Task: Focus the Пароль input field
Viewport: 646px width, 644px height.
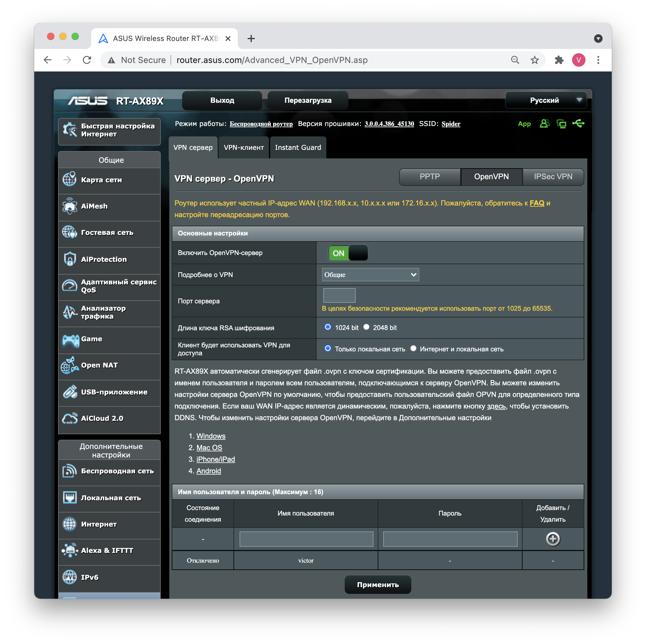Action: [x=450, y=539]
